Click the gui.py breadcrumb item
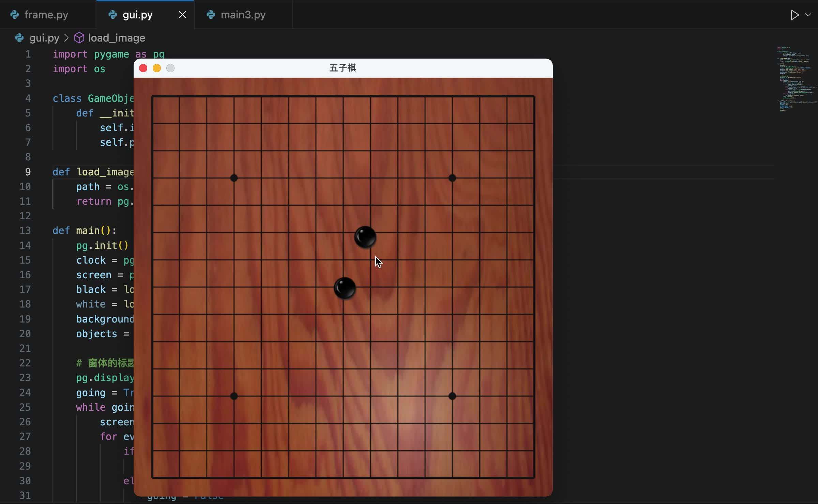Screen dimensions: 818x504 [x=44, y=38]
